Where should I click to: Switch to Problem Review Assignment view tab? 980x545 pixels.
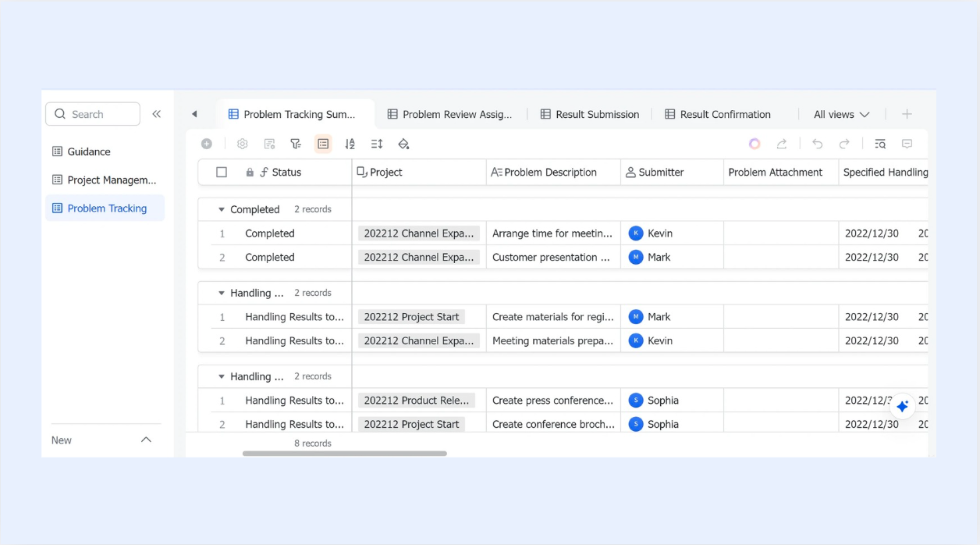pos(450,114)
